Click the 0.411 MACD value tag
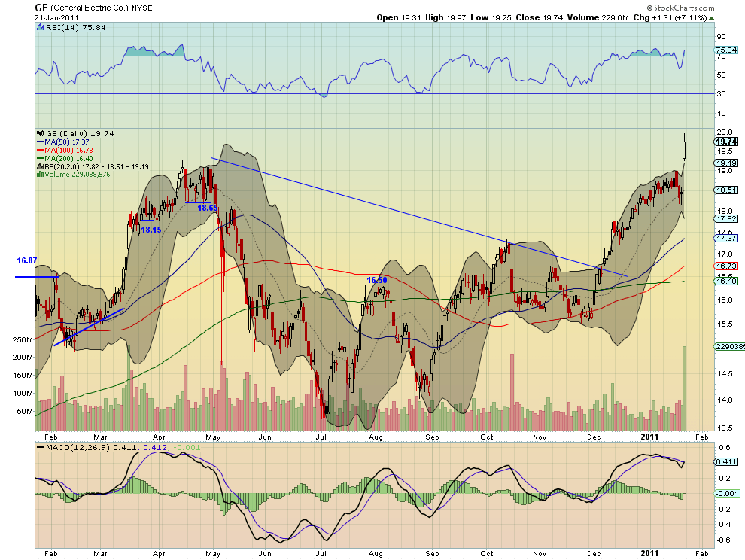The width and height of the screenshot is (745, 560). click(726, 461)
